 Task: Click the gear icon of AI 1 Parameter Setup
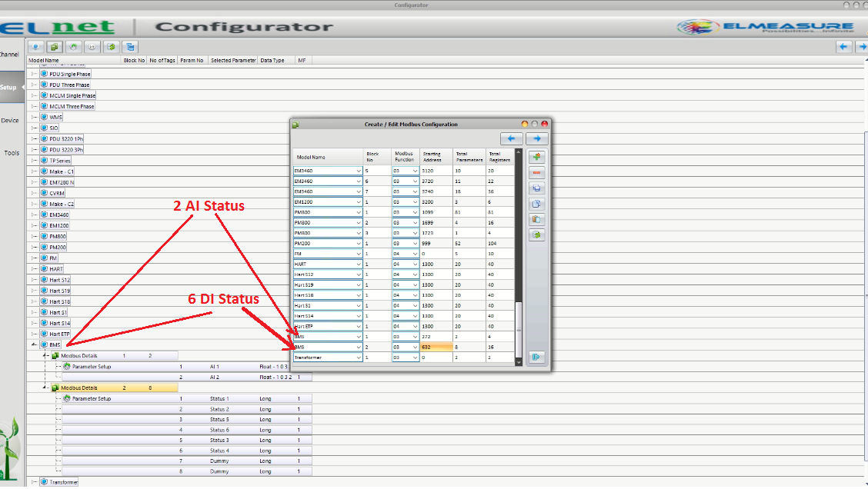pos(66,366)
